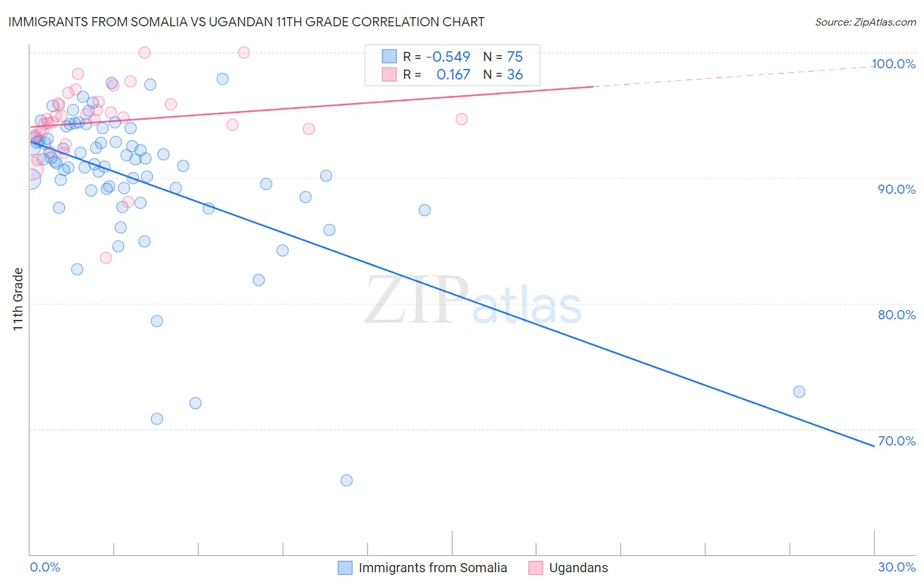Viewport: 924px width, 586px height.
Task: Click the N = 36 statistic value
Action: click(x=503, y=74)
